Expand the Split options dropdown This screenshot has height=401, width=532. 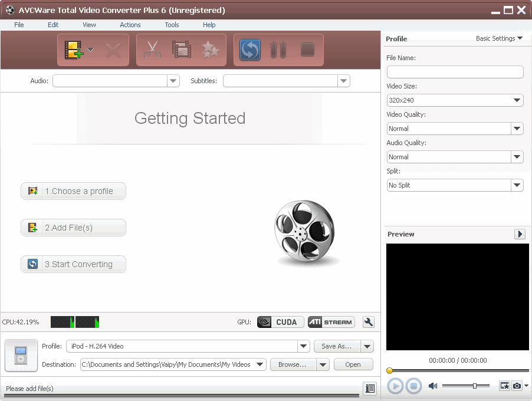517,185
